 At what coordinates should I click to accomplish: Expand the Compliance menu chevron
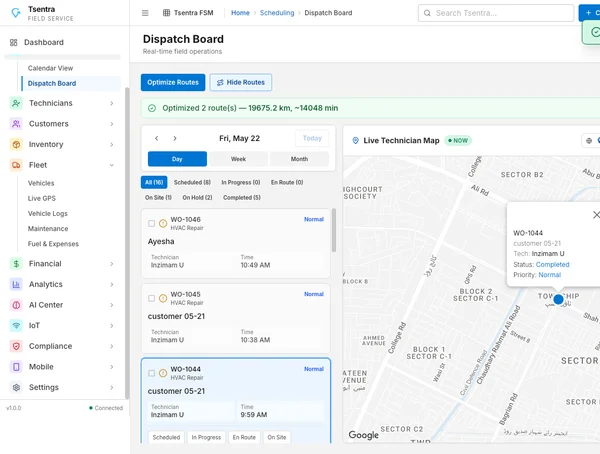click(x=112, y=346)
